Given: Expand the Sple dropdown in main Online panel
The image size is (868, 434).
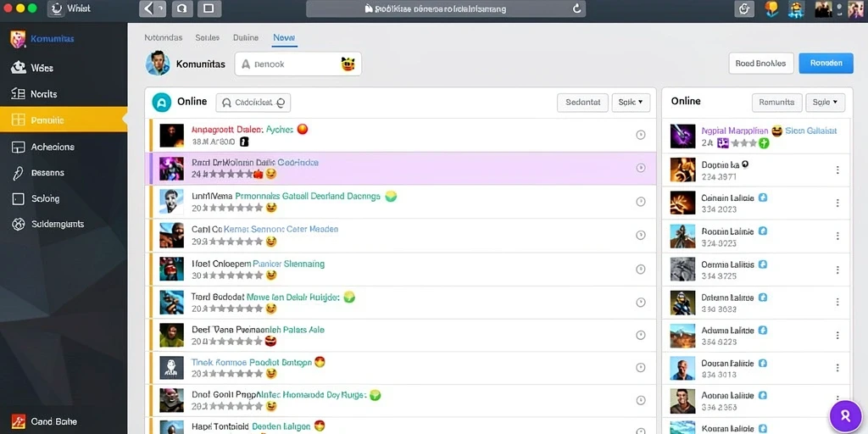Looking at the screenshot, I should click(x=631, y=103).
